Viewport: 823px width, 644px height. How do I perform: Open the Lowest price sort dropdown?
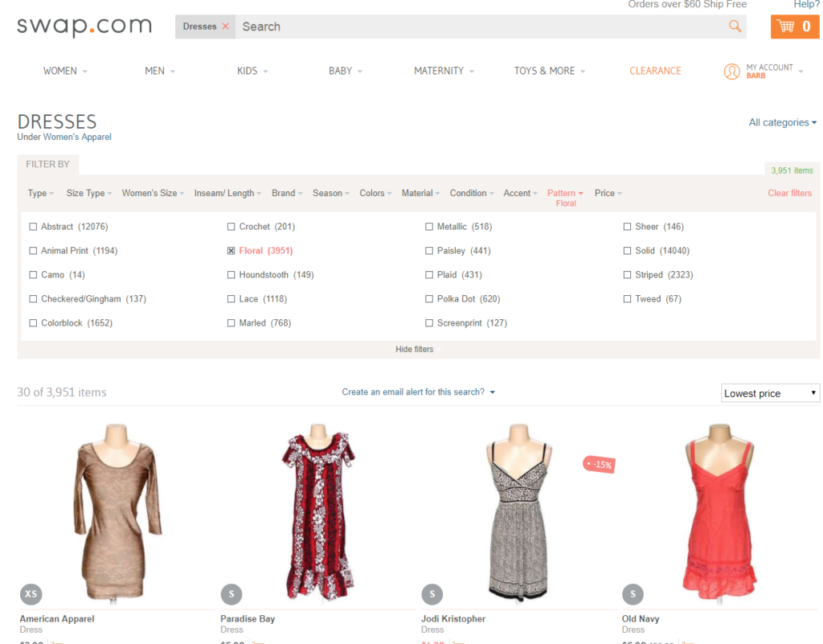(770, 393)
